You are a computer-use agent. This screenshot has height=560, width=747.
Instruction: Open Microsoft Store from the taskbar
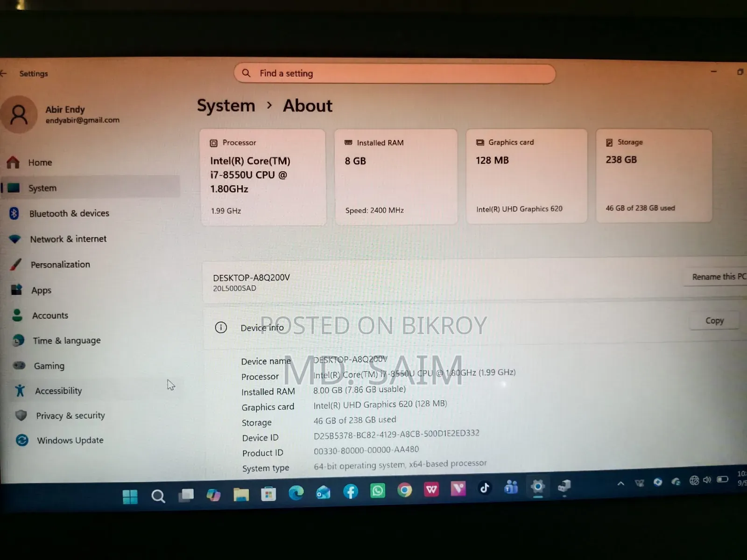[x=268, y=494]
